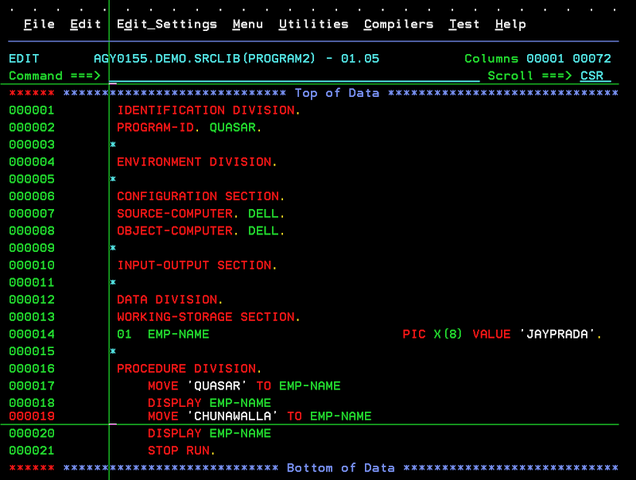Click the dataset name AGY0155.DEMO.SRCLIB(PROGRAM2)
This screenshot has width=636, height=480.
pyautogui.click(x=204, y=59)
